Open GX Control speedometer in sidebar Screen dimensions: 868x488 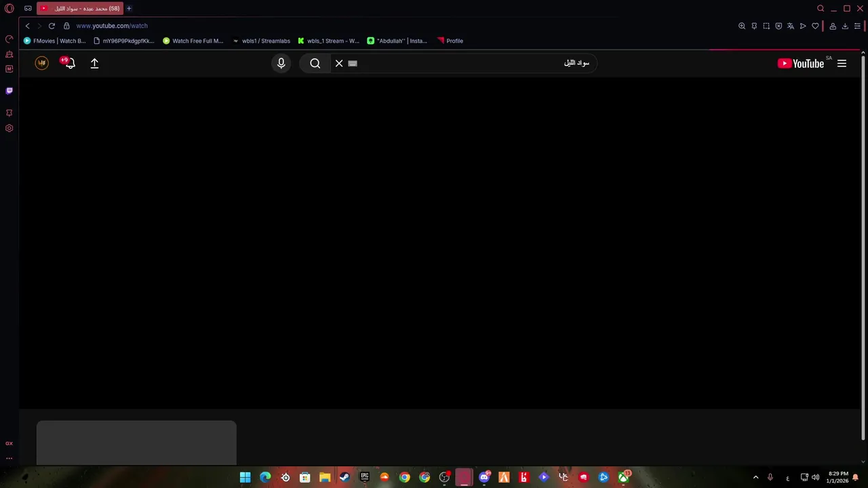(9, 39)
